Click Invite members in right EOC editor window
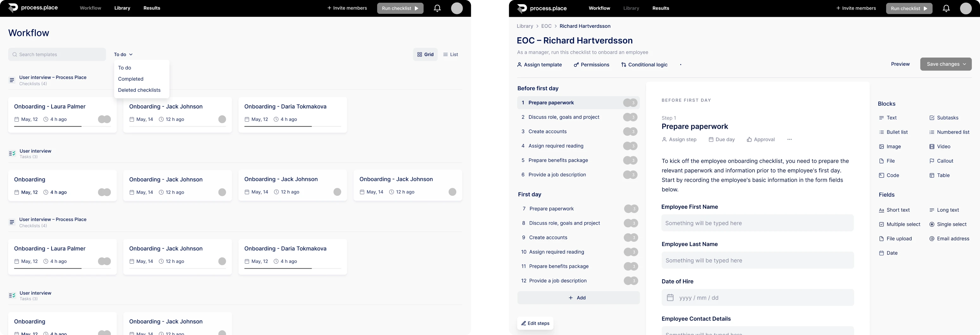980x335 pixels. coord(856,8)
